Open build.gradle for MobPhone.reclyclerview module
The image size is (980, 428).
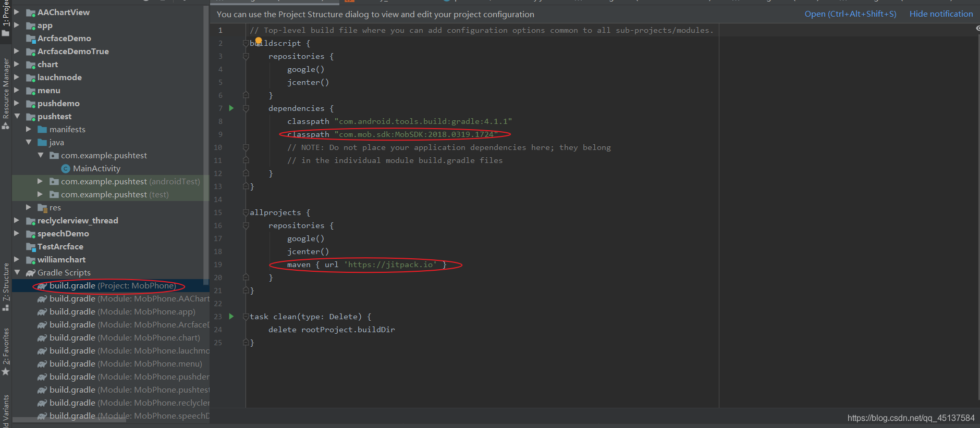coord(129,402)
